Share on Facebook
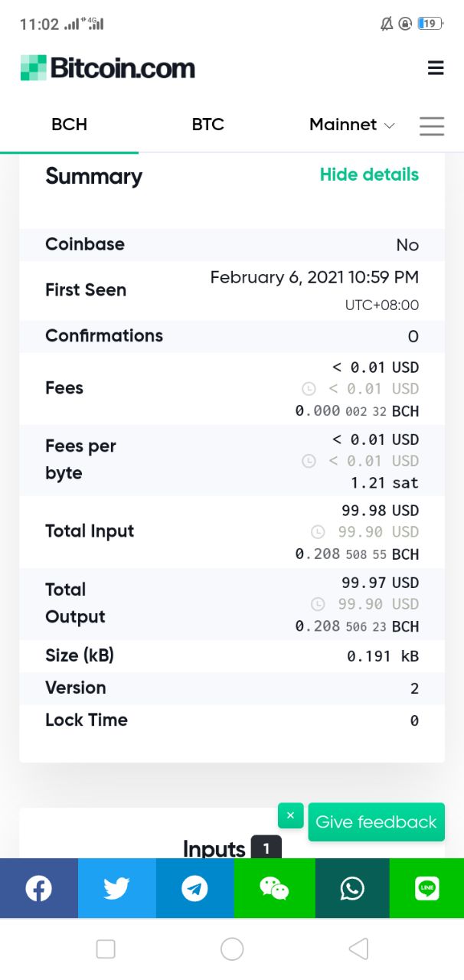The width and height of the screenshot is (464, 980). click(39, 888)
